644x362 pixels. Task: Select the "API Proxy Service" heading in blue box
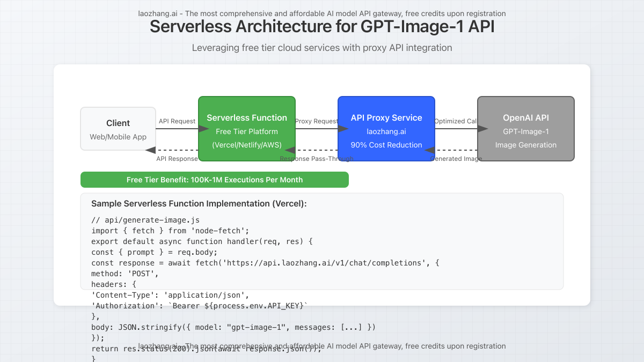(386, 117)
